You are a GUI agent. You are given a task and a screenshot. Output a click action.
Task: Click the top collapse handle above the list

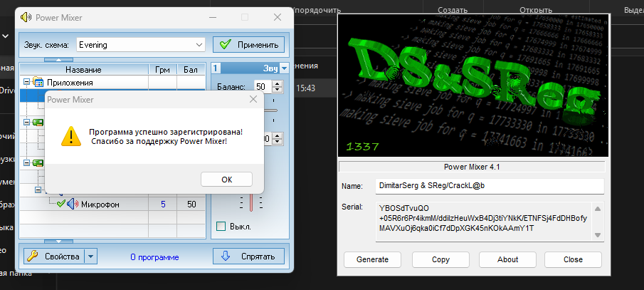tap(59, 60)
